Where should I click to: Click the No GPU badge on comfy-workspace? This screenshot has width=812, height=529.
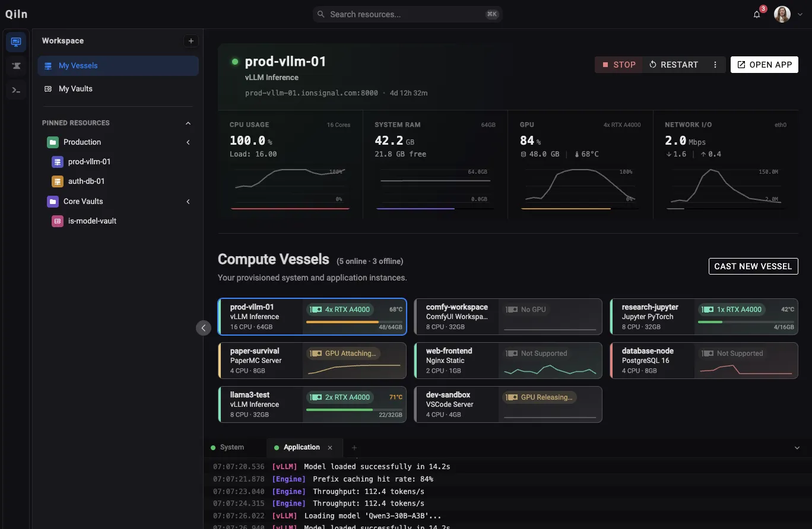tap(525, 310)
